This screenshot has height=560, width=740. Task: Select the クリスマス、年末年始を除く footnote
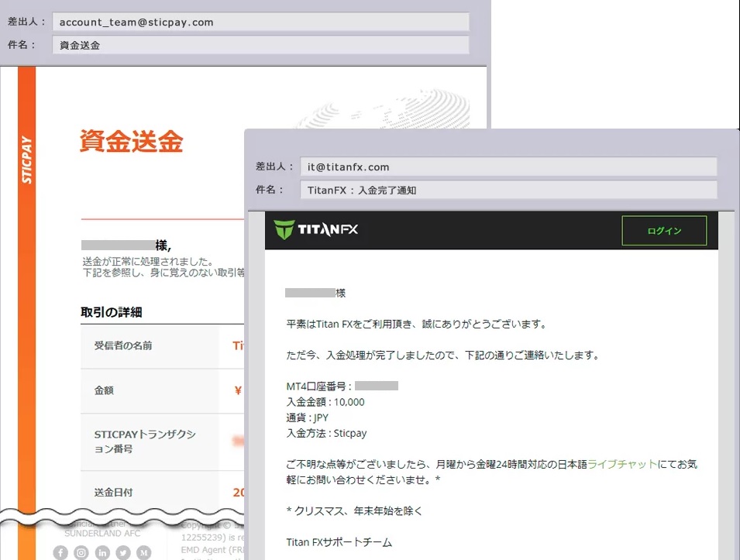click(354, 511)
